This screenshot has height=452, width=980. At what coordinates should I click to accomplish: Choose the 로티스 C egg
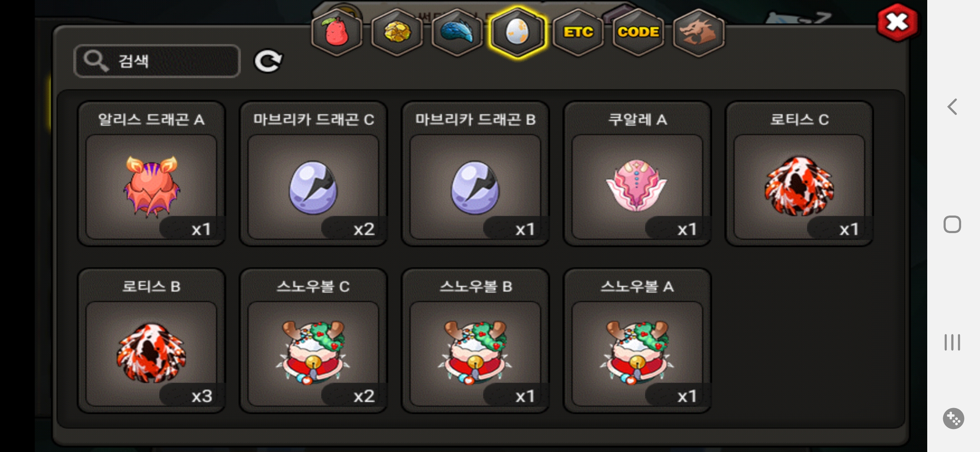pyautogui.click(x=799, y=174)
